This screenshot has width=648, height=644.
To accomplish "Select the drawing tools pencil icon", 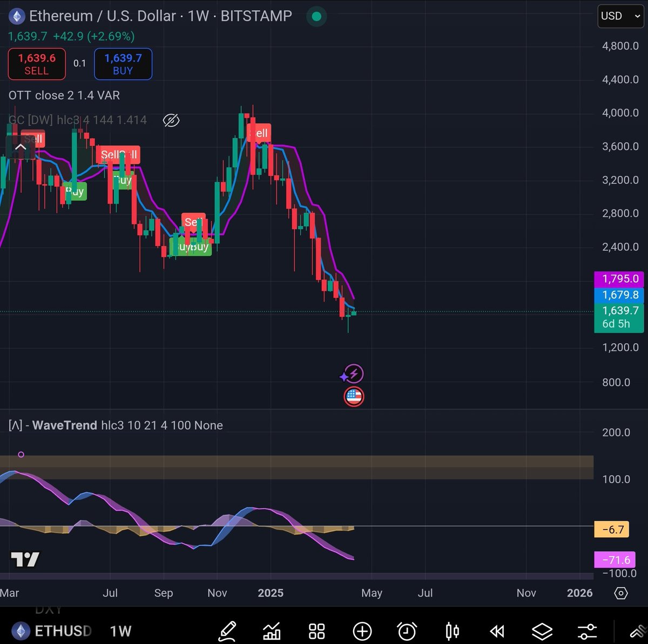I will (x=228, y=631).
